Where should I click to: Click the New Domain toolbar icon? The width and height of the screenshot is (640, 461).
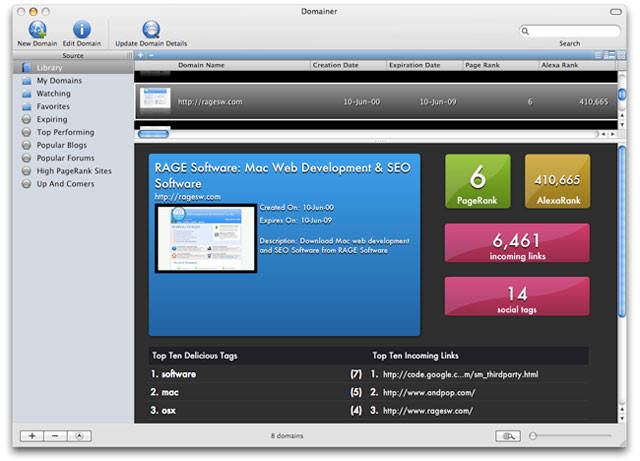pyautogui.click(x=37, y=29)
